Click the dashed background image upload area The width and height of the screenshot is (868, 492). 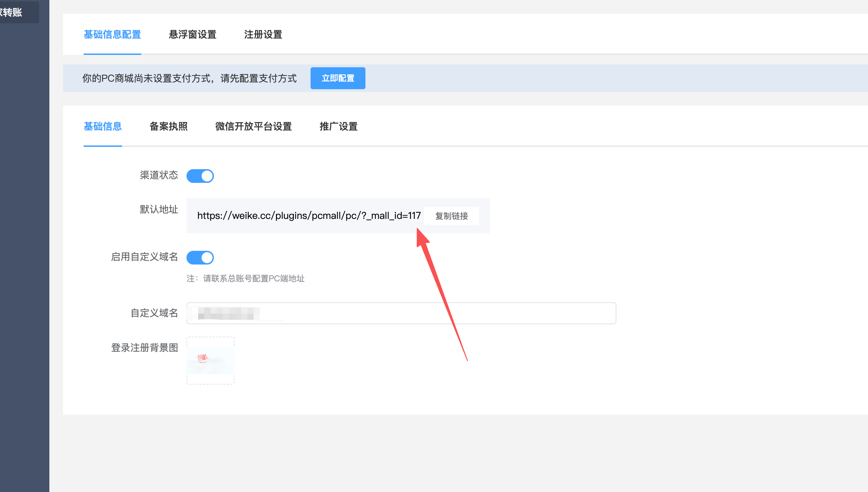pyautogui.click(x=210, y=360)
